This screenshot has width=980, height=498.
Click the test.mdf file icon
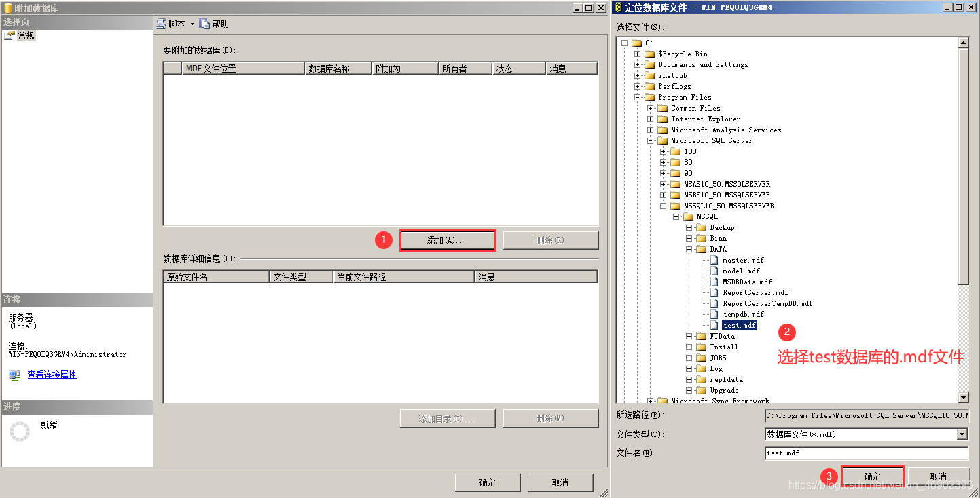click(714, 325)
